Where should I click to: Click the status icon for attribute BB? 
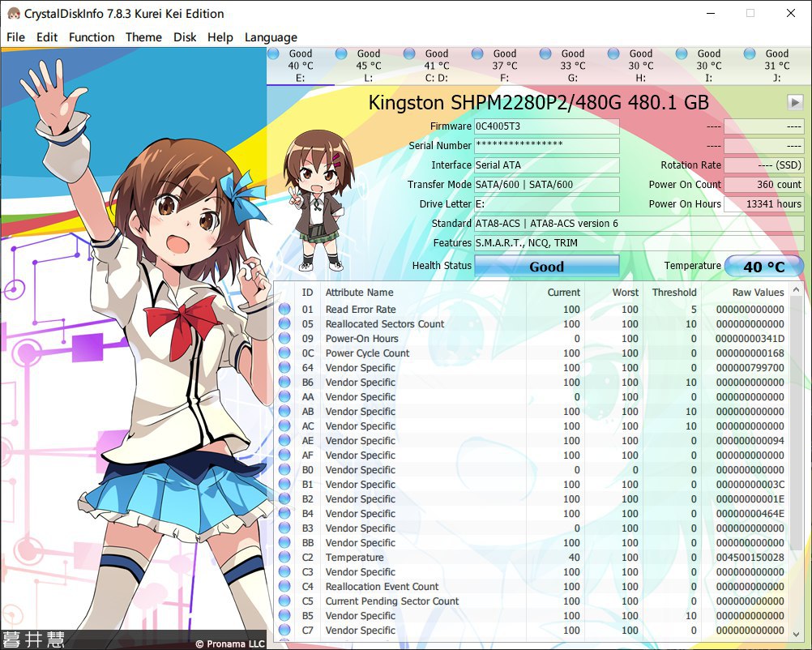pyautogui.click(x=284, y=543)
